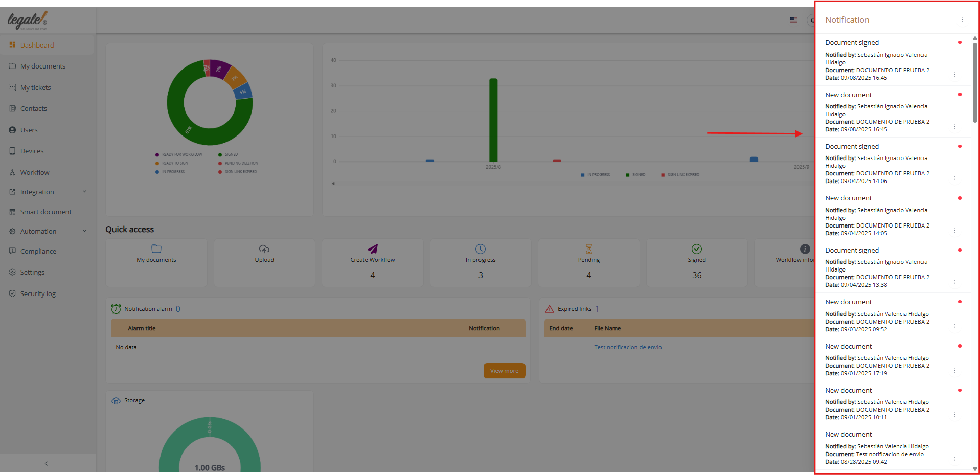The width and height of the screenshot is (980, 475).
Task: Expand the Integration submenu chevron
Action: tap(85, 192)
